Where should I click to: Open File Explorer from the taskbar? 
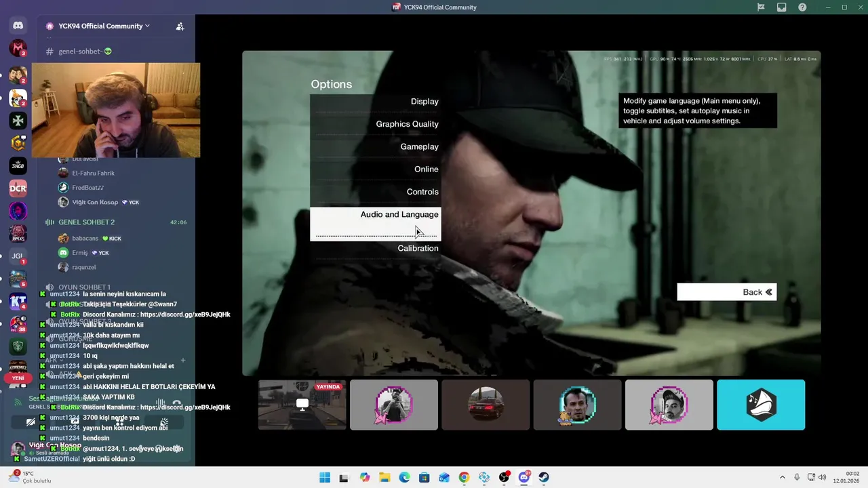point(384,477)
